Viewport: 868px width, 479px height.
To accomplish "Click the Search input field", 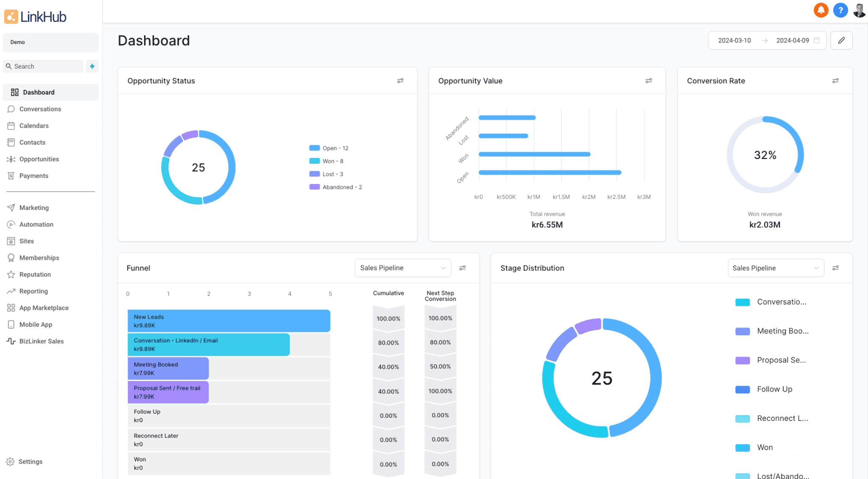I will click(43, 66).
